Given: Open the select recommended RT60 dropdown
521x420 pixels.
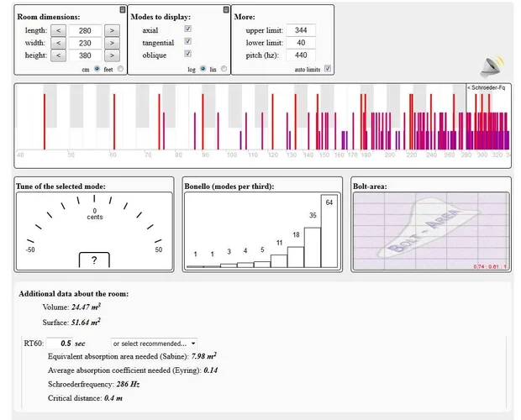Looking at the screenshot, I should [x=154, y=344].
